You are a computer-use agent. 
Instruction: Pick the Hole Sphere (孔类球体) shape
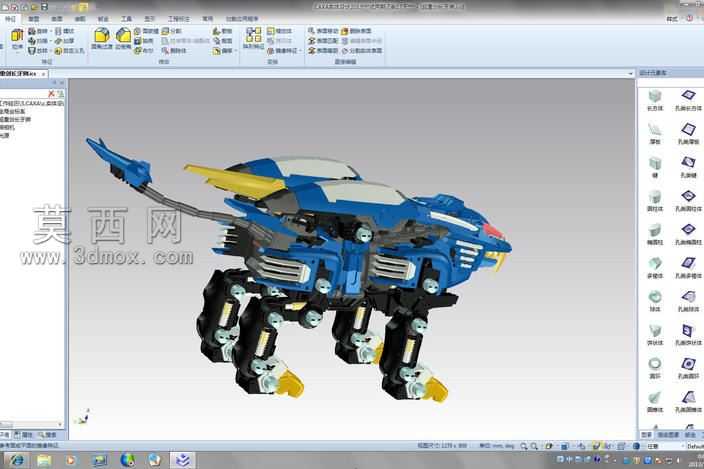[x=688, y=301]
